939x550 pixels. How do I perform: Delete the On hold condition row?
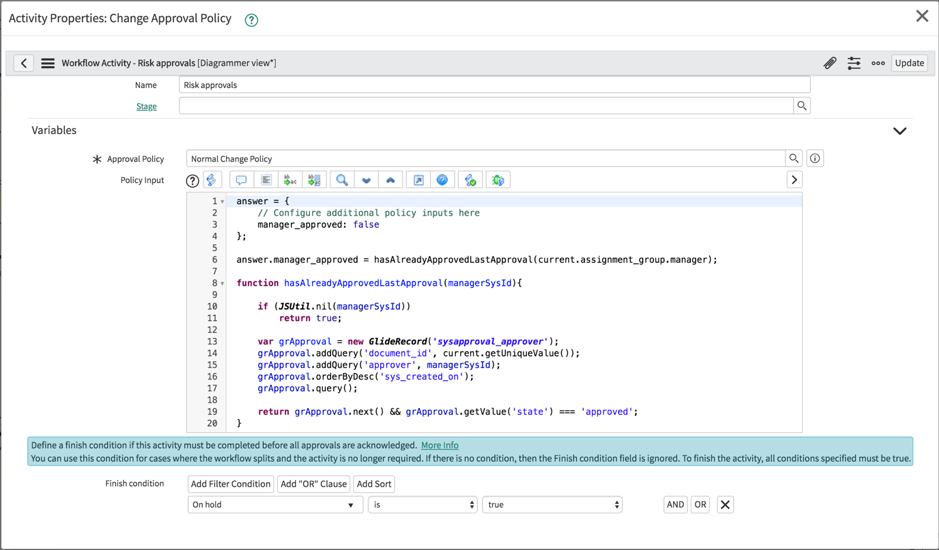[725, 504]
